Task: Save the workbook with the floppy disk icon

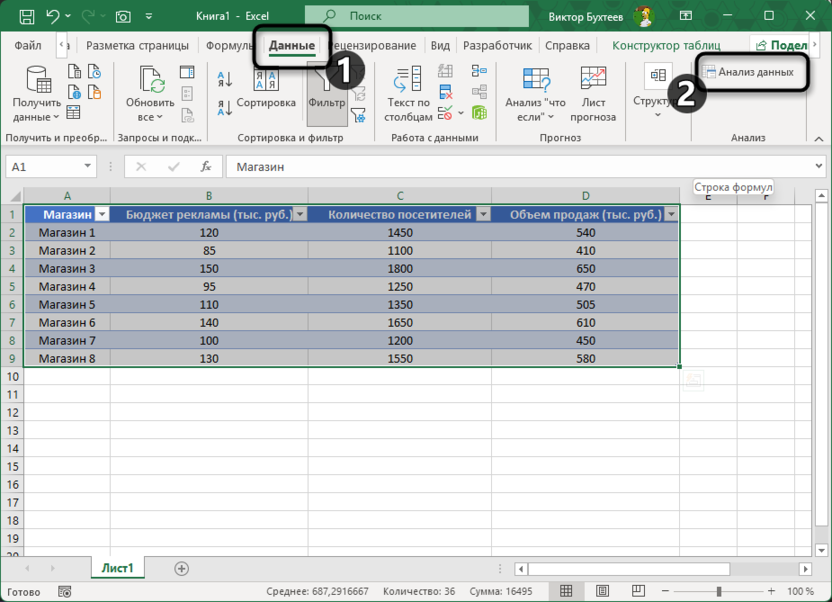Action: [27, 17]
